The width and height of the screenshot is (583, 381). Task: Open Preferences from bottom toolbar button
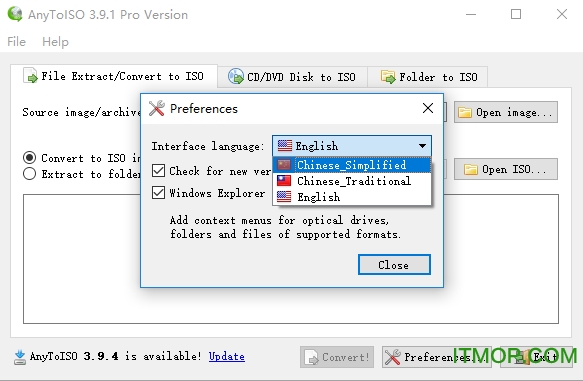pos(437,357)
